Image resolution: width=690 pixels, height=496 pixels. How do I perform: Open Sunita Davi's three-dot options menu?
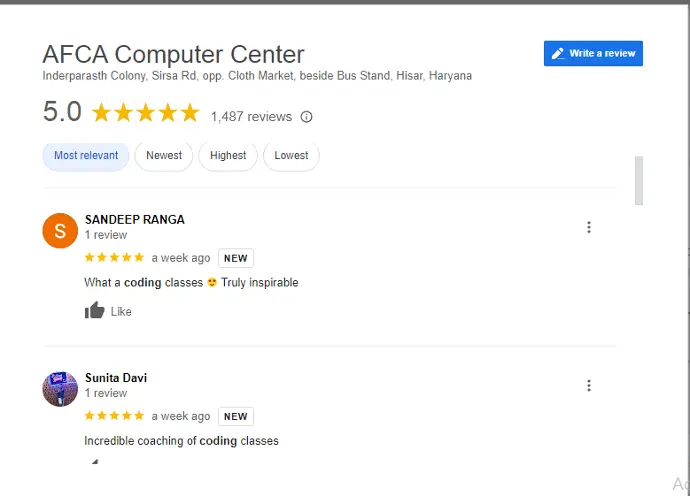(589, 386)
